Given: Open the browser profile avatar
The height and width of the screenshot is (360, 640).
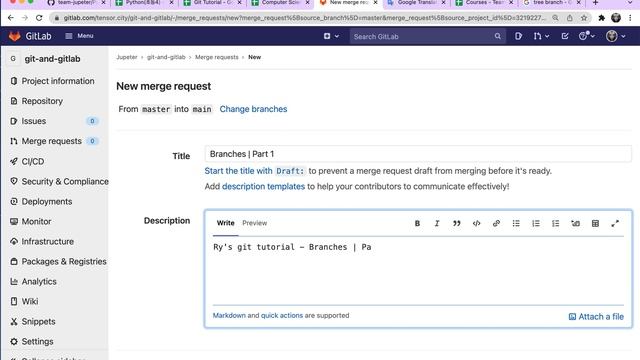Looking at the screenshot, I should [x=616, y=18].
